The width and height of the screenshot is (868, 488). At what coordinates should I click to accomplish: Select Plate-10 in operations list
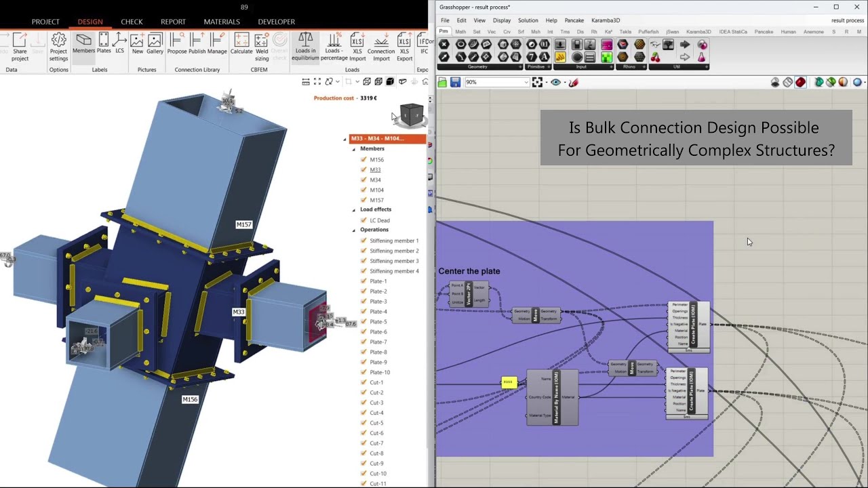pyautogui.click(x=380, y=373)
